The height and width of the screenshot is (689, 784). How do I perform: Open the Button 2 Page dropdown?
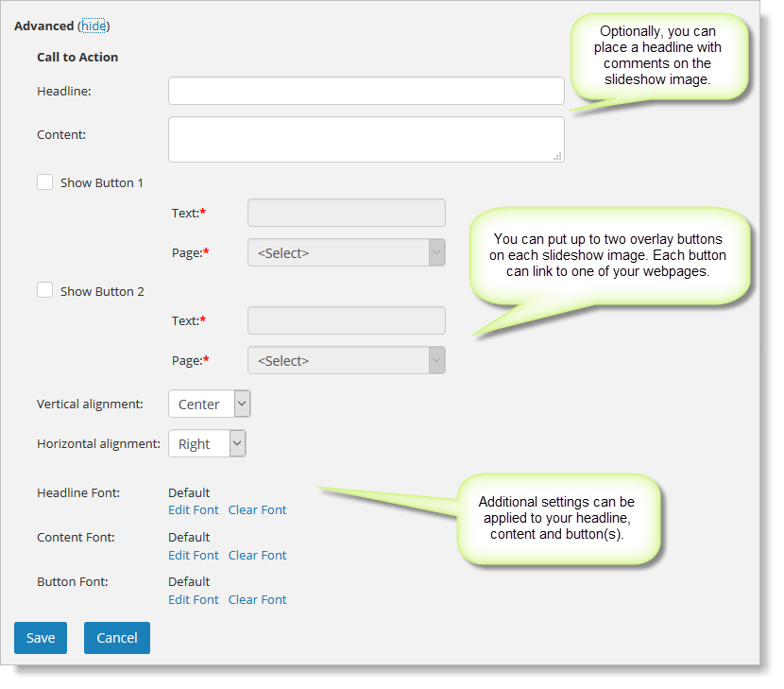click(347, 360)
